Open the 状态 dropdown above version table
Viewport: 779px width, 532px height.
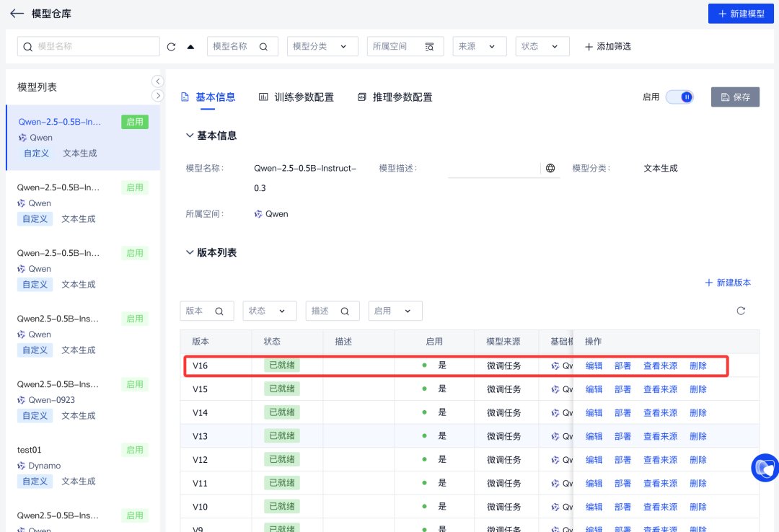(x=270, y=311)
